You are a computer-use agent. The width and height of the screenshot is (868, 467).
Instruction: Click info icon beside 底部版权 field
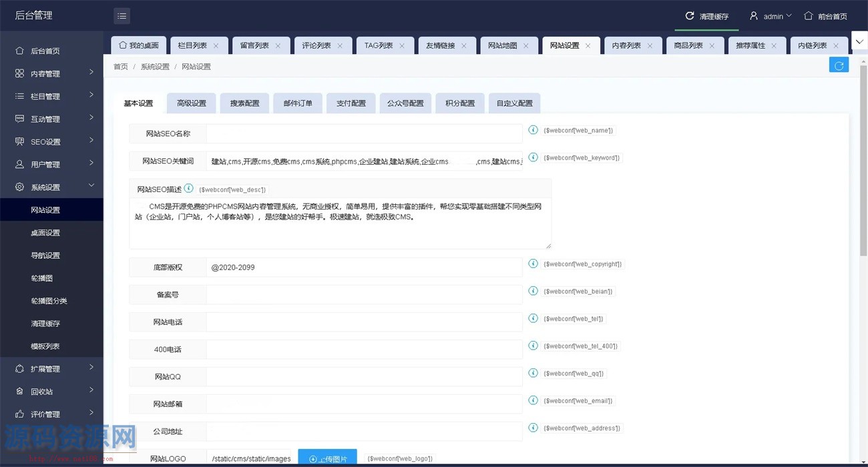coord(533,264)
